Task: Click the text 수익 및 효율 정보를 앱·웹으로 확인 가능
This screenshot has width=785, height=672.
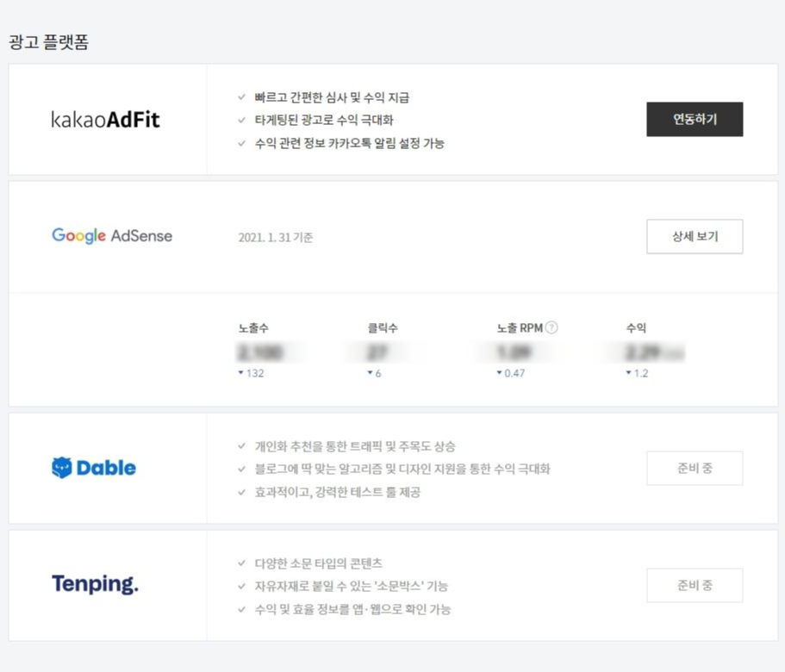Action: pyautogui.click(x=353, y=609)
